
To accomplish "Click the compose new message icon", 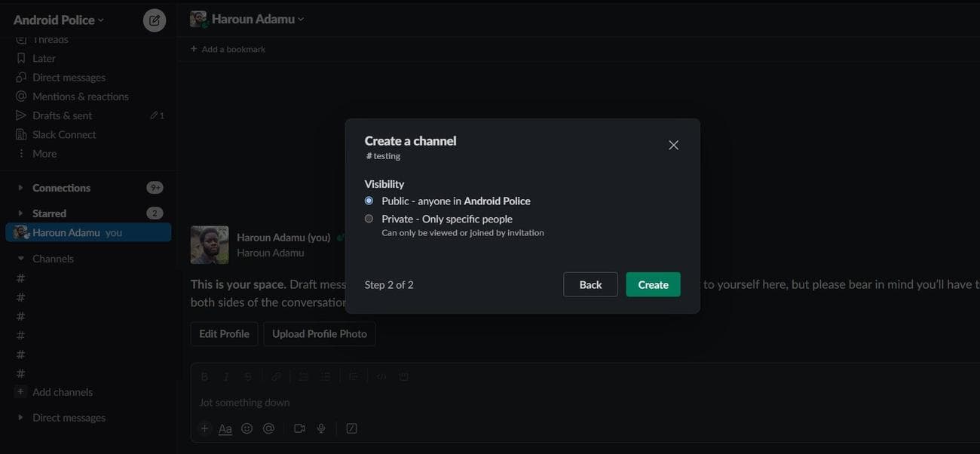I will click(155, 20).
